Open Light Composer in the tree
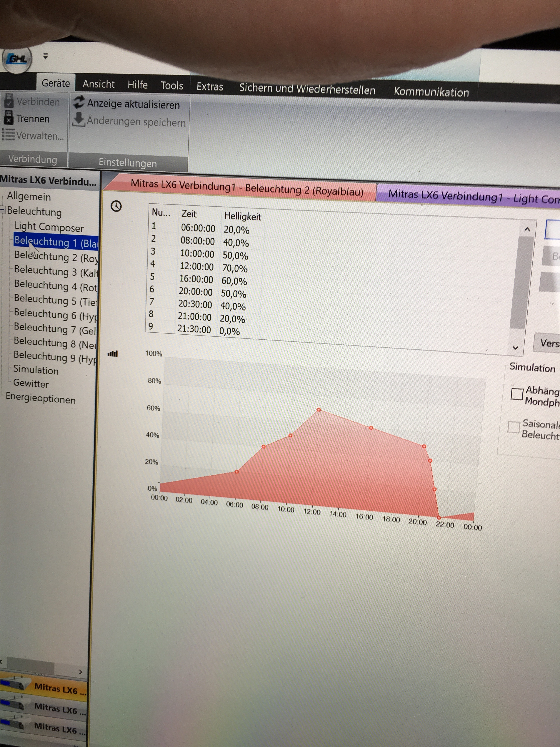This screenshot has width=560, height=747. pos(49,227)
